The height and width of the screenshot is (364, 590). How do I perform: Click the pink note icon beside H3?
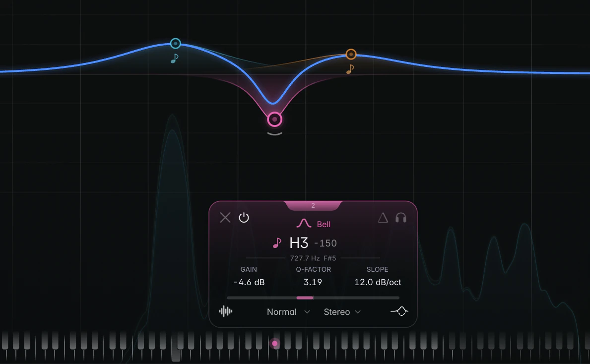(x=277, y=243)
